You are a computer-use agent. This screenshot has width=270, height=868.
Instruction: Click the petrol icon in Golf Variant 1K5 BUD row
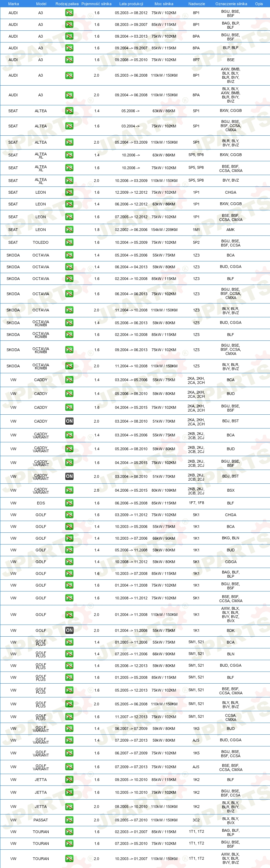69,728
